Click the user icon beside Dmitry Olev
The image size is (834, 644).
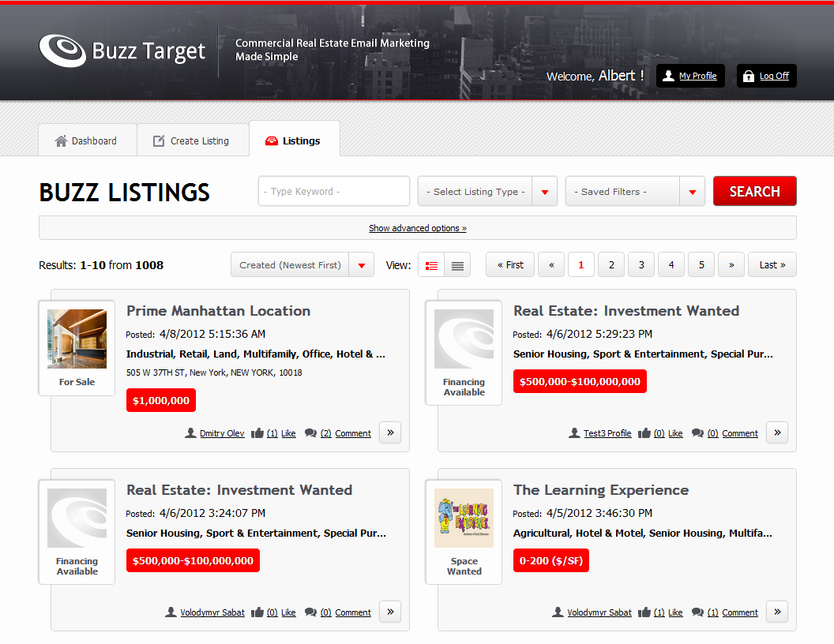click(190, 433)
